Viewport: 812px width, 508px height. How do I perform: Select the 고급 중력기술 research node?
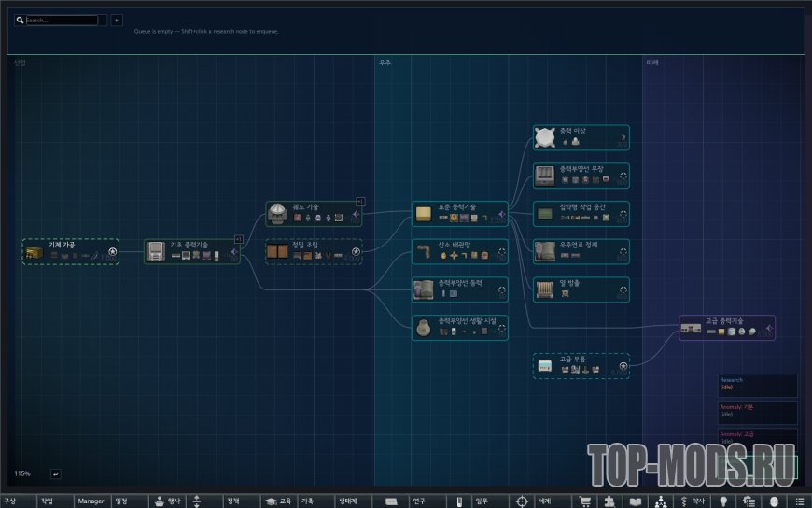727,328
